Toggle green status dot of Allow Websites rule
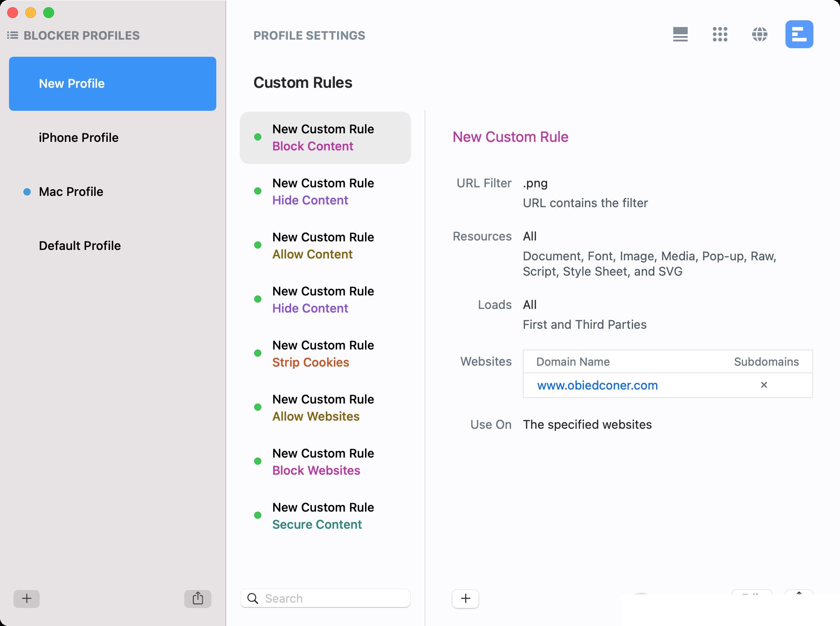The width and height of the screenshot is (840, 626). (x=258, y=407)
